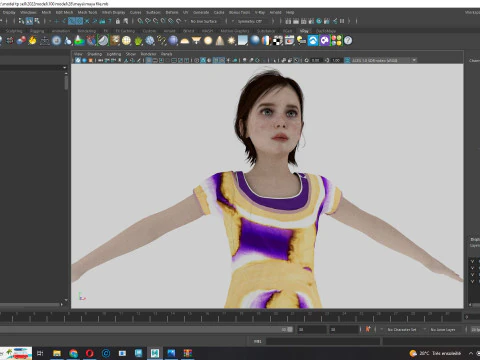Open the No Character Set dropdown

point(403,329)
